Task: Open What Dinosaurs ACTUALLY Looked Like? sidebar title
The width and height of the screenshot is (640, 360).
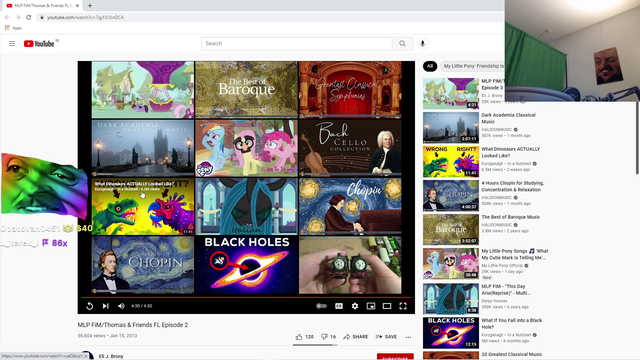Action: tap(511, 152)
